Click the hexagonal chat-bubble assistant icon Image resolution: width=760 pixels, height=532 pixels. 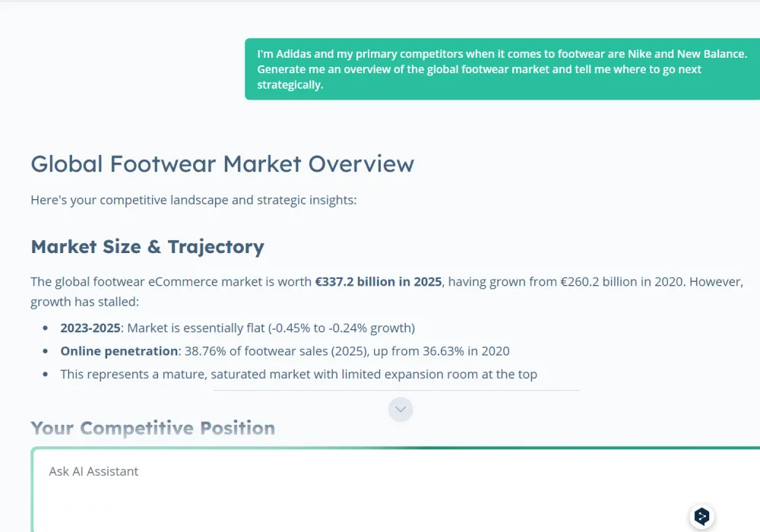click(x=702, y=517)
